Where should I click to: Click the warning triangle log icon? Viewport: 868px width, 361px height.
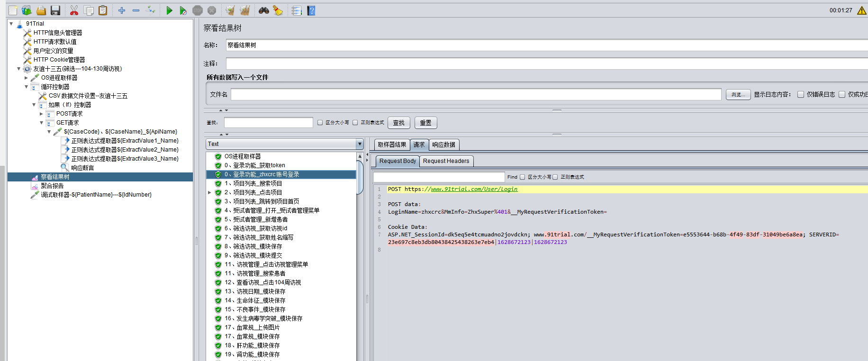pos(862,10)
